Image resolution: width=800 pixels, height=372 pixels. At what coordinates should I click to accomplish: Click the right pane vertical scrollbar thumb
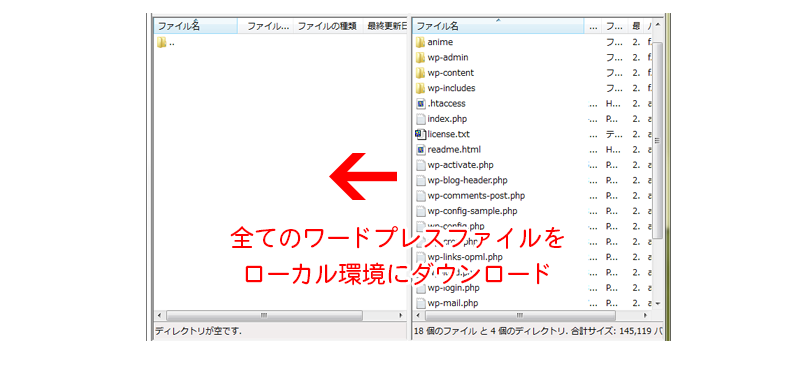pyautogui.click(x=658, y=141)
